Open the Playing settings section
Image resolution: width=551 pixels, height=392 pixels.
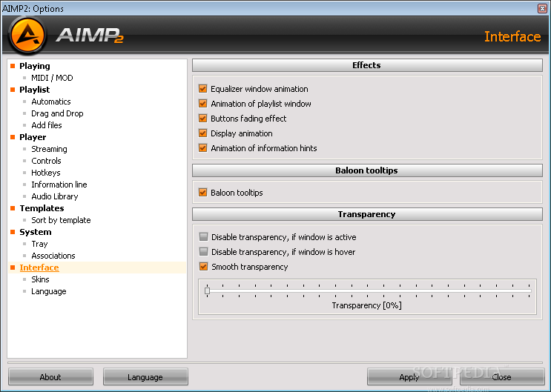click(34, 66)
